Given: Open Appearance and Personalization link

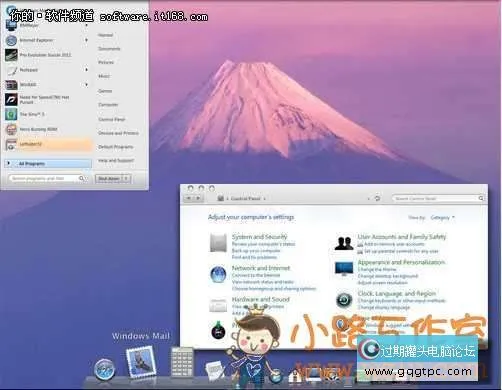Looking at the screenshot, I should [x=401, y=262].
